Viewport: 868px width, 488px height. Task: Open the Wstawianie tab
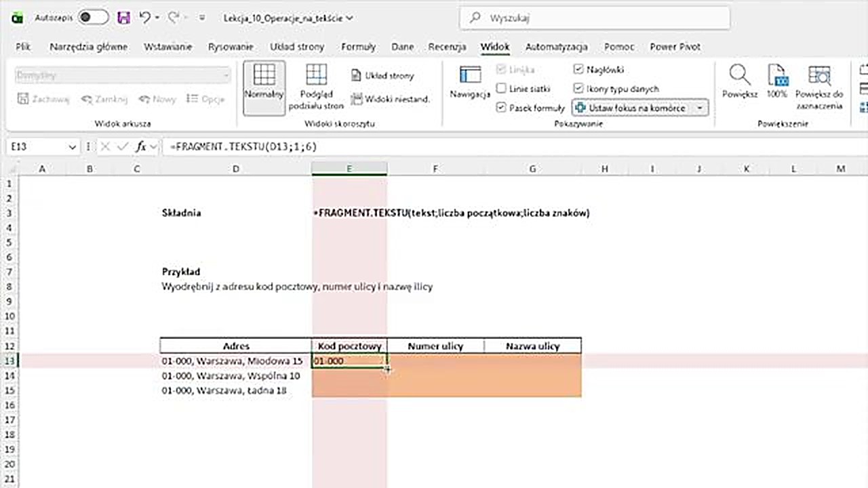tap(167, 47)
